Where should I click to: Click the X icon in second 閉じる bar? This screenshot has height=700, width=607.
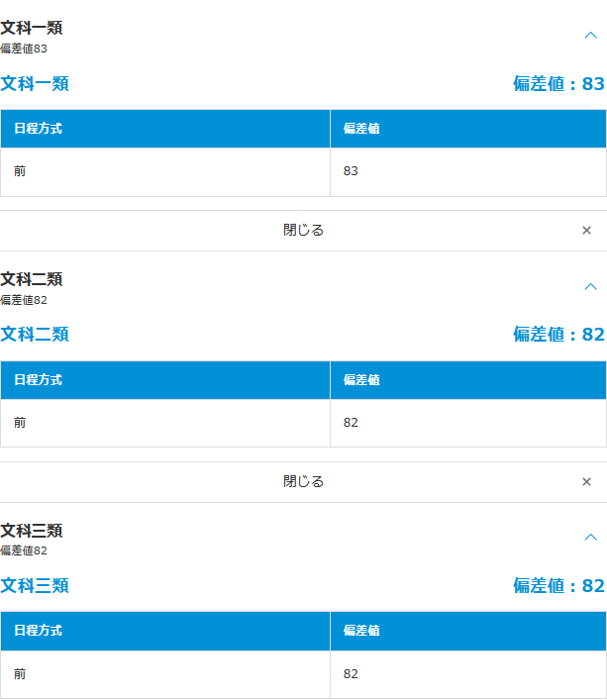pos(586,482)
